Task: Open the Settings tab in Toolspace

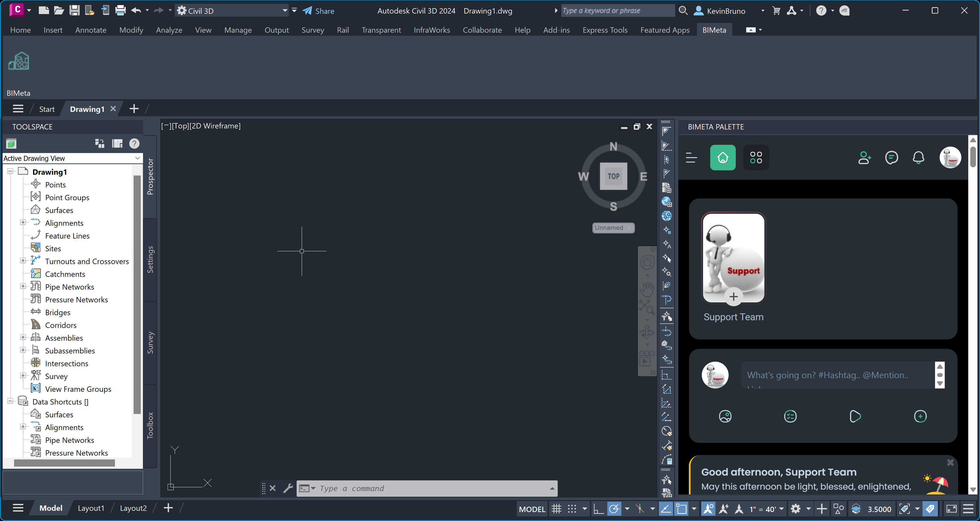Action: (x=150, y=260)
